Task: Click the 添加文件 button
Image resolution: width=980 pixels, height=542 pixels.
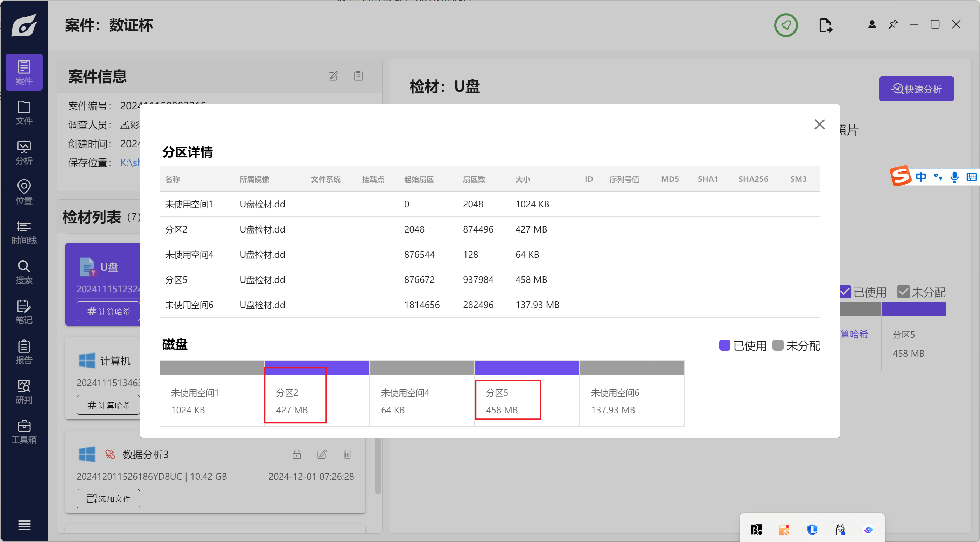Action: coord(108,498)
